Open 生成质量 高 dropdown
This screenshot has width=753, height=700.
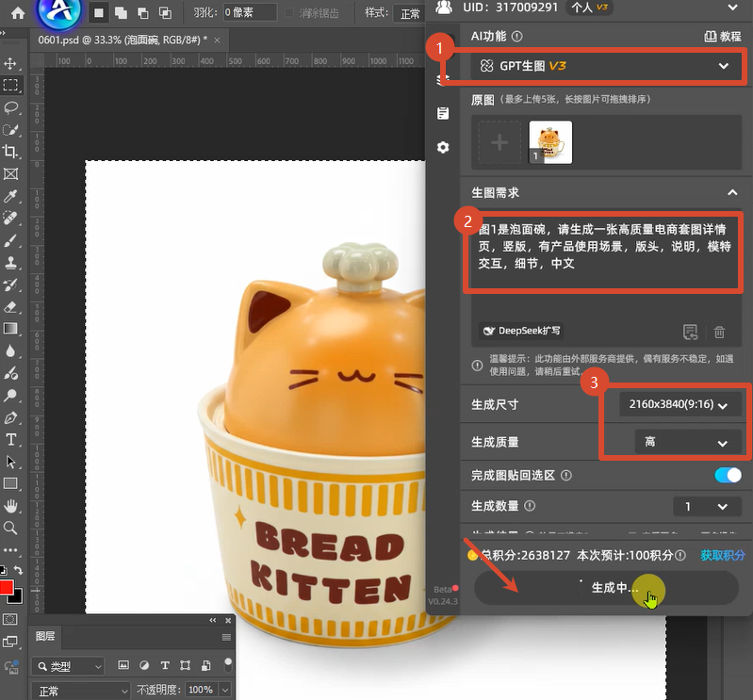point(688,442)
